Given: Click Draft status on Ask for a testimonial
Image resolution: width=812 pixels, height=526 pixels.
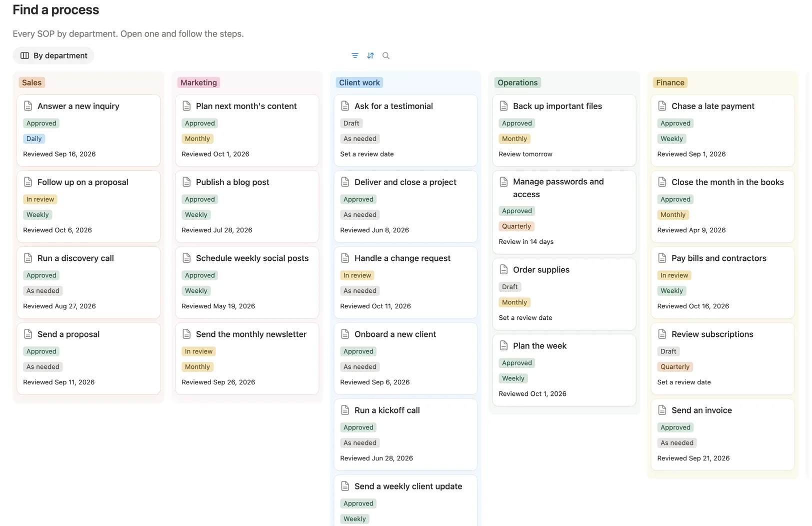Looking at the screenshot, I should click(x=351, y=123).
